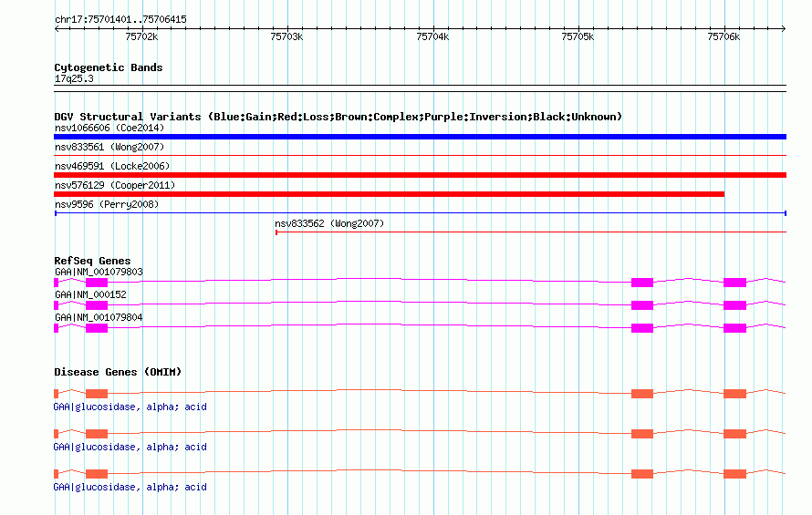Click GAA|NM_000152 exon between 75705k and 75706k

[642, 304]
